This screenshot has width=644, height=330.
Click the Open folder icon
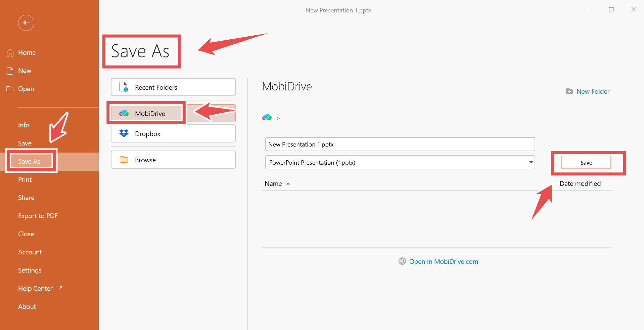[x=10, y=89]
